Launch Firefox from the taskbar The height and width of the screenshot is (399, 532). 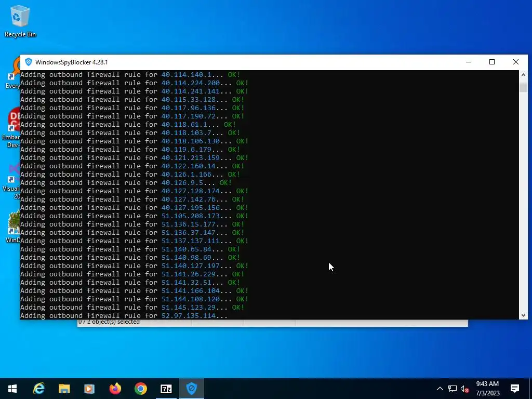pos(115,389)
